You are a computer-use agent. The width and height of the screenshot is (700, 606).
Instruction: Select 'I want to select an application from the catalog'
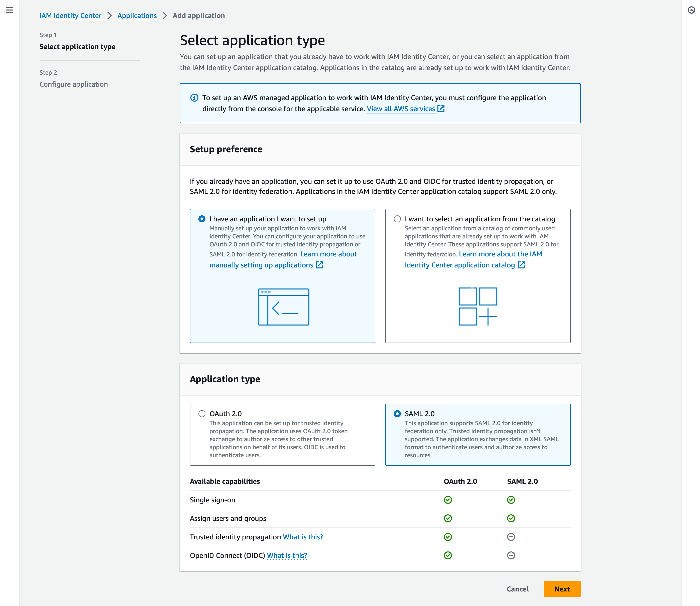pyautogui.click(x=397, y=219)
